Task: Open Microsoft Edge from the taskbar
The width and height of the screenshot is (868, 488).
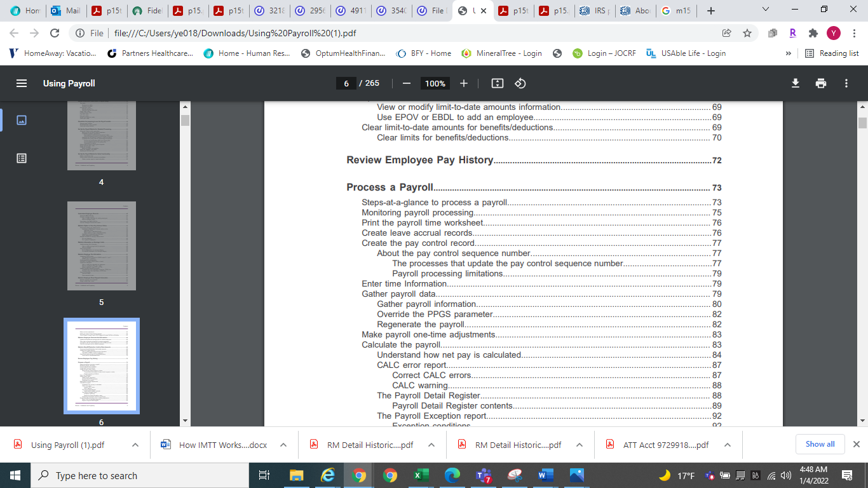Action: click(452, 475)
